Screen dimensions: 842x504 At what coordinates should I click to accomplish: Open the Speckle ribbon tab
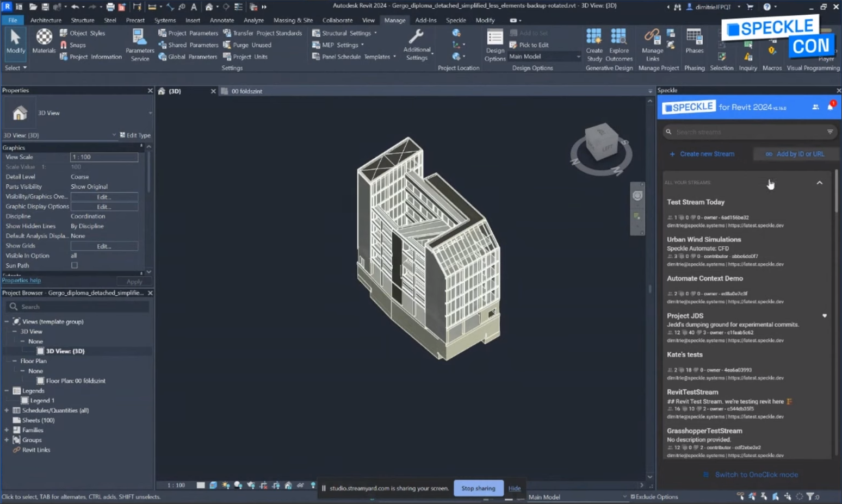(456, 20)
